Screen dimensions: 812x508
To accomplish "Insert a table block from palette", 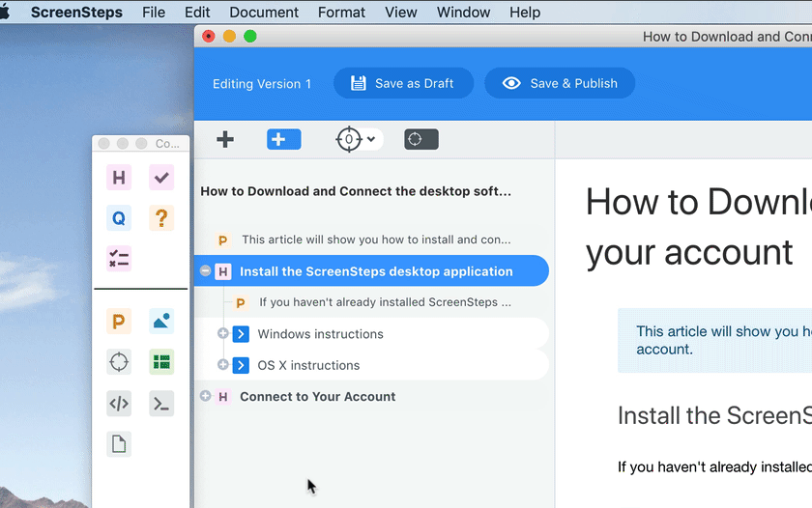I will click(x=161, y=361).
